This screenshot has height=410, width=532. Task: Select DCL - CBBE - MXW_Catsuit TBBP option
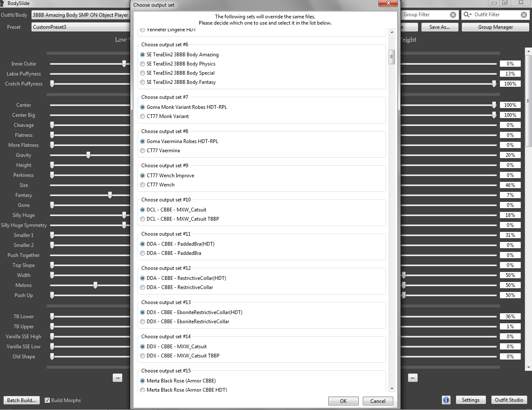pos(143,219)
